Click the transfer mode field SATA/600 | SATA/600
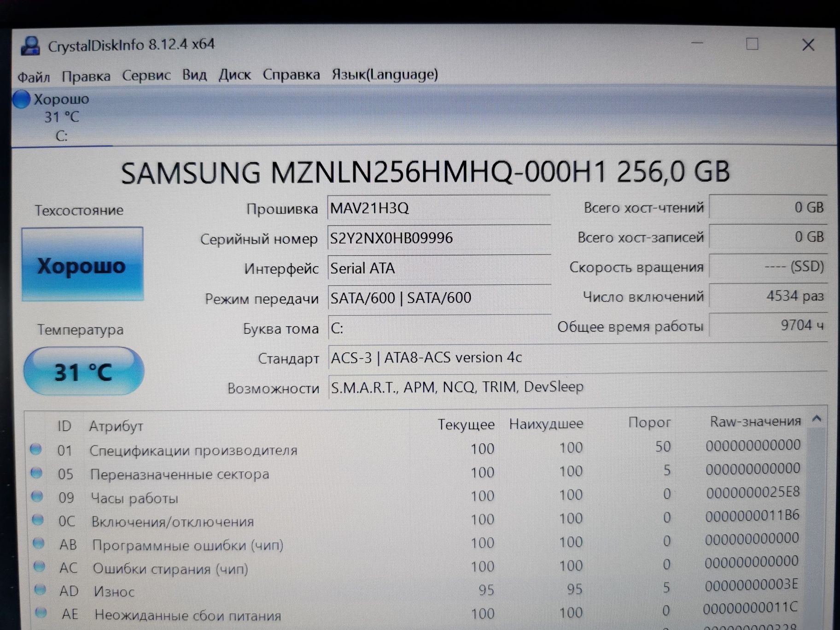The height and width of the screenshot is (630, 840). coord(439,298)
